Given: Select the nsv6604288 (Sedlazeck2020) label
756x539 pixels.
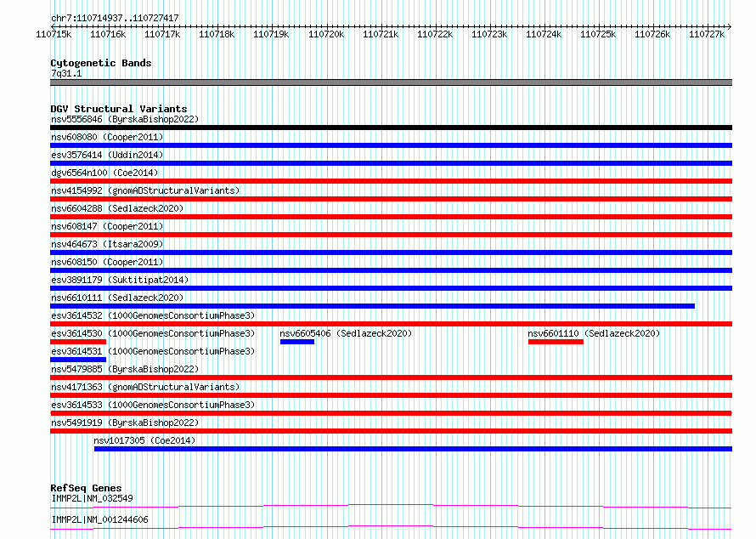Looking at the screenshot, I should (x=117, y=208).
